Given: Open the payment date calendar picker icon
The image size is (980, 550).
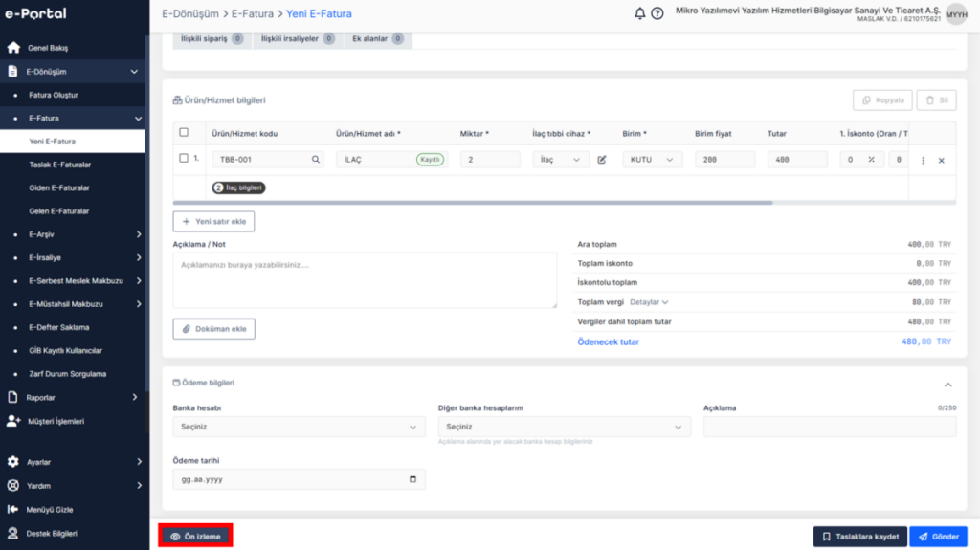Looking at the screenshot, I should click(x=412, y=479).
